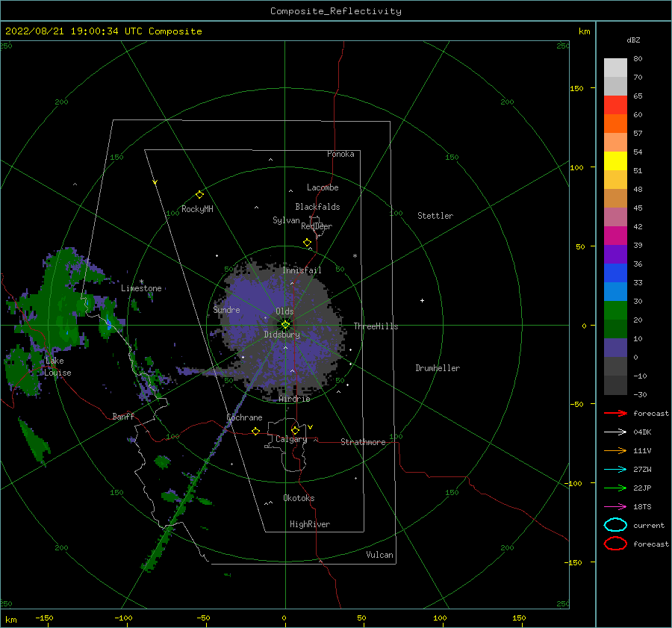Click the Airdrie label
Viewport: 672px width, 628px height.
click(x=294, y=399)
